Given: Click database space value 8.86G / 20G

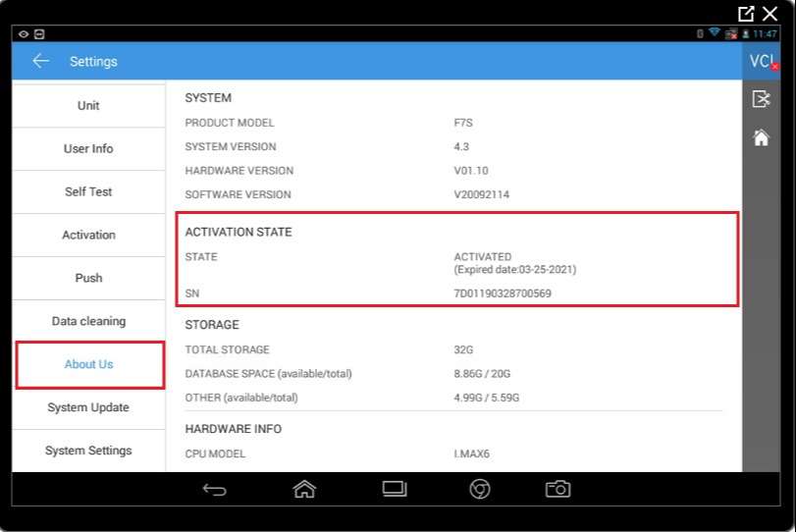Looking at the screenshot, I should coord(482,374).
